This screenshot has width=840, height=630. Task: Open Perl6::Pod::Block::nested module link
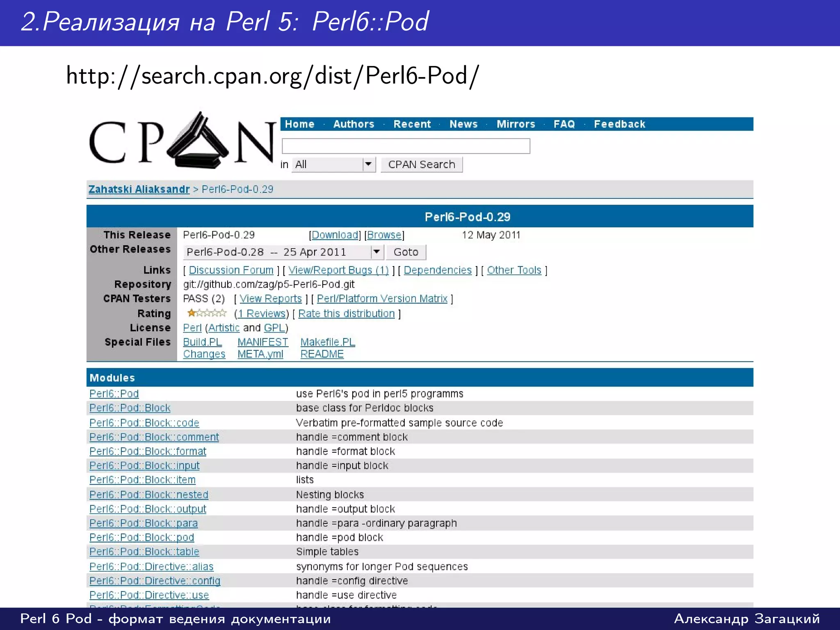pos(149,495)
